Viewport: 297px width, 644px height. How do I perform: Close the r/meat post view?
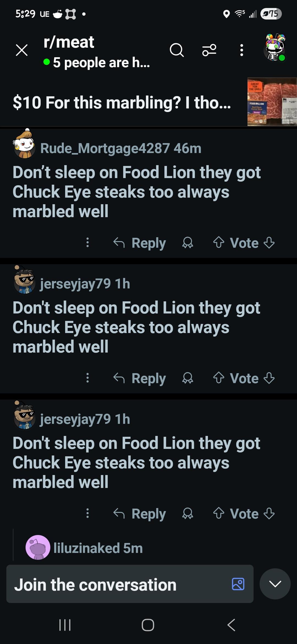click(x=22, y=50)
